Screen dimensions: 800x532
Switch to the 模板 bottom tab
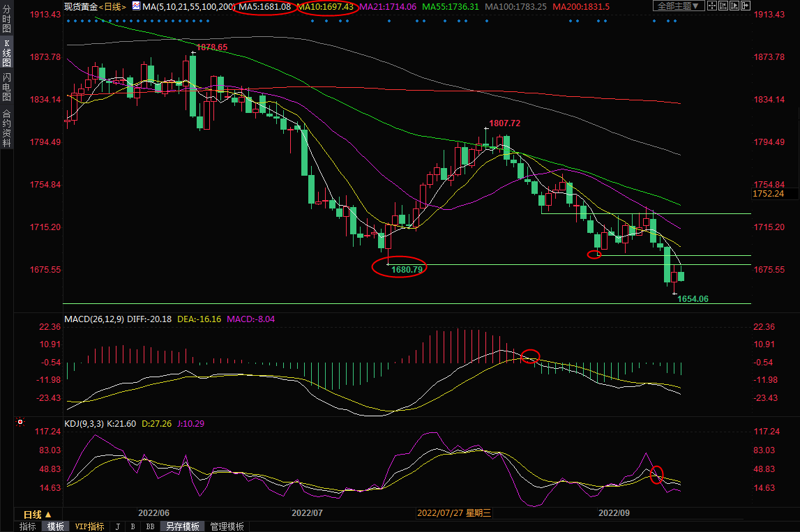[55, 526]
